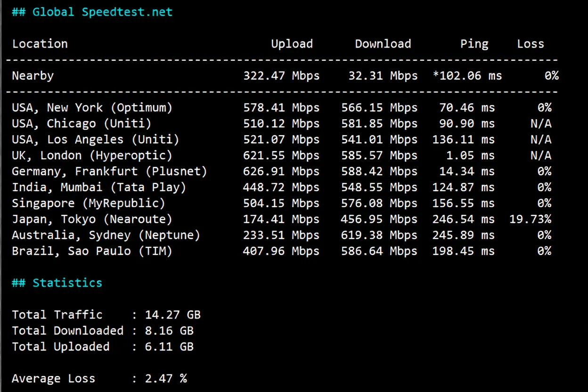Click New York ping '70.46 ms'
588x392 pixels.
tap(467, 108)
